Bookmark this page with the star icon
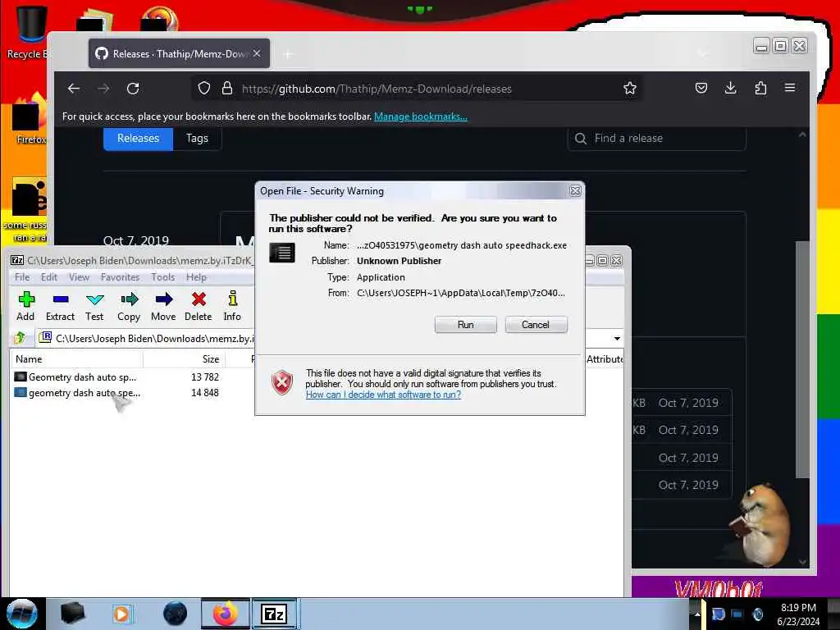The image size is (840, 630). (630, 89)
